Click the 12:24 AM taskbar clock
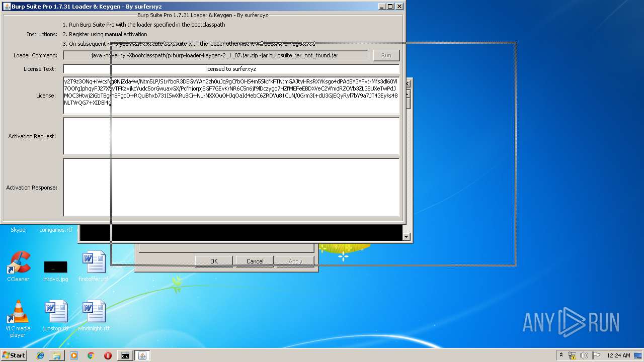This screenshot has height=362, width=644. tap(618, 355)
